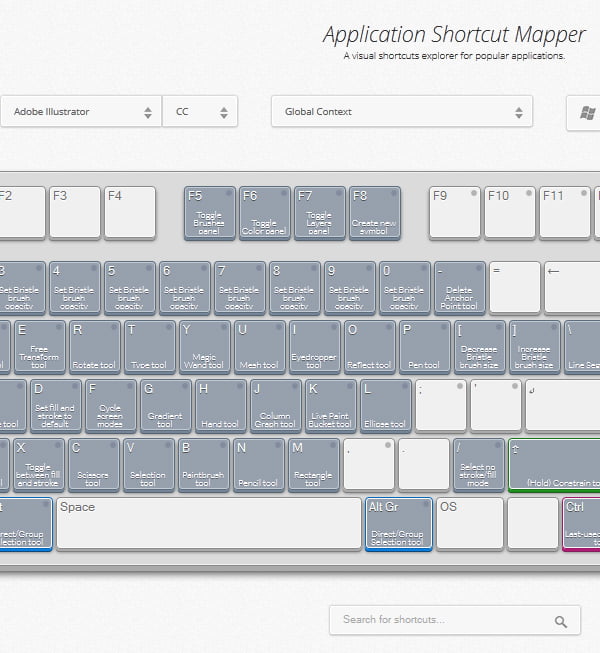Focus the Search for shortcuts field

coord(455,620)
